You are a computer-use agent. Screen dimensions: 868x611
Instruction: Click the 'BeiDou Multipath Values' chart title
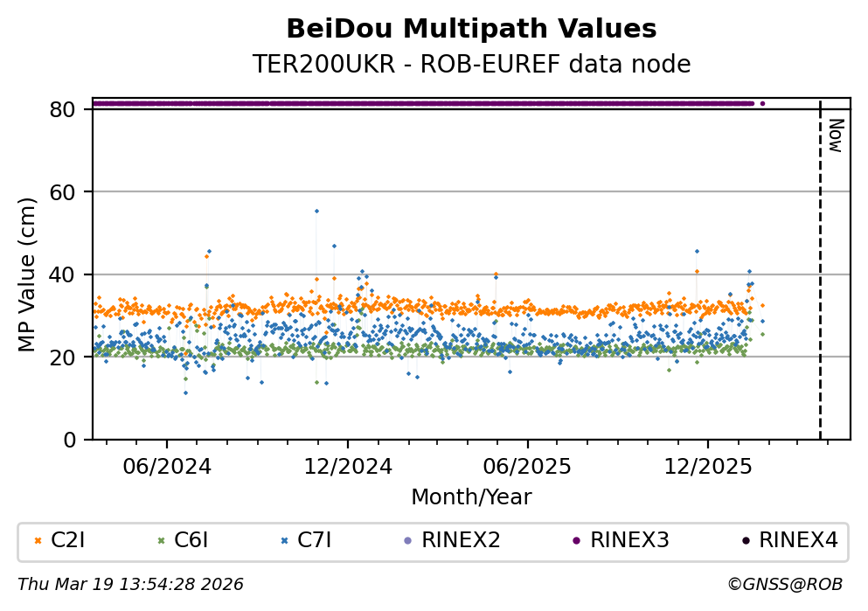pos(471,30)
